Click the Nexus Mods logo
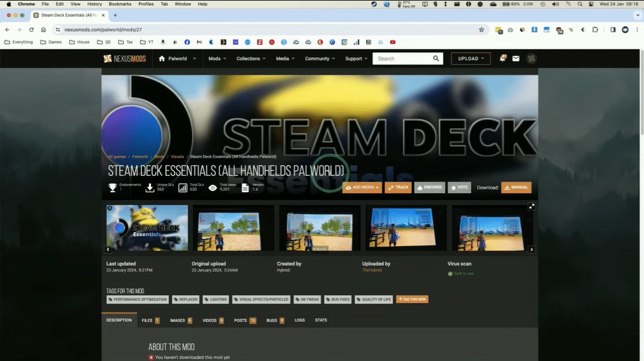644x361 pixels. (124, 58)
